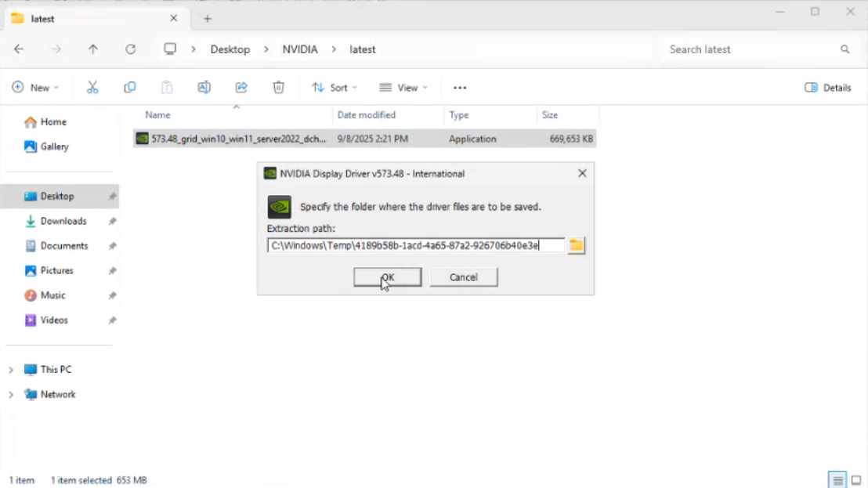The image size is (868, 488).
Task: Click OK in the NVIDIA extraction dialog
Action: pos(388,277)
